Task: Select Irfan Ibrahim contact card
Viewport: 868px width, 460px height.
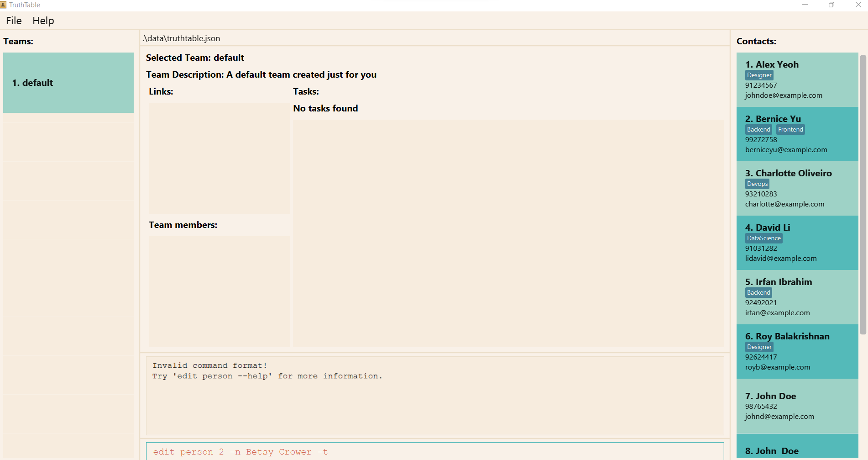Action: pos(797,297)
